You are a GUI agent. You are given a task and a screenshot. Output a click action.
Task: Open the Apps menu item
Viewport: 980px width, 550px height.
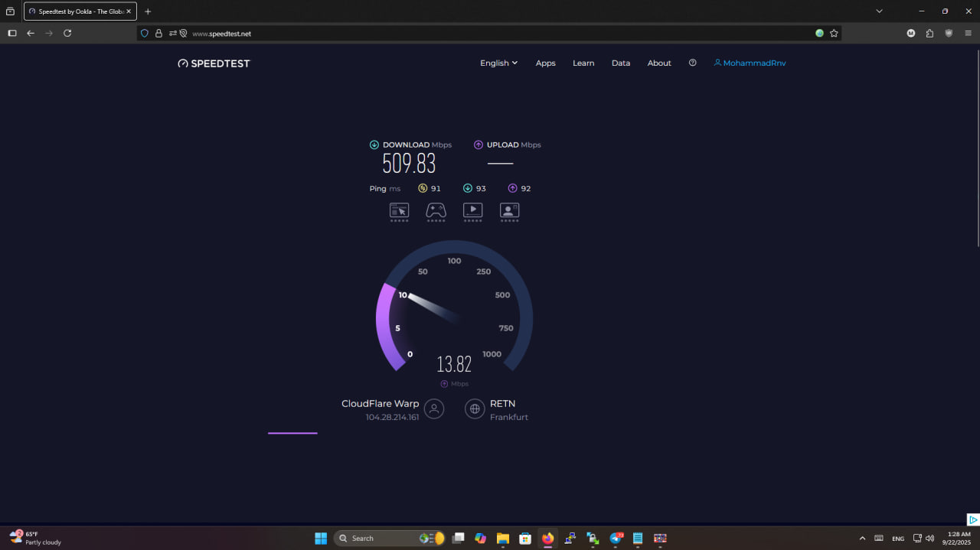pos(546,63)
